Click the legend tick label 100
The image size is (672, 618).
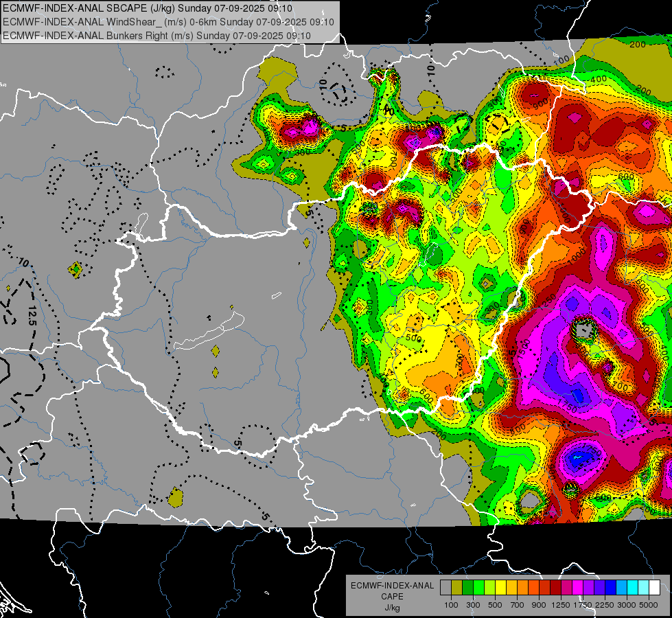(x=451, y=605)
